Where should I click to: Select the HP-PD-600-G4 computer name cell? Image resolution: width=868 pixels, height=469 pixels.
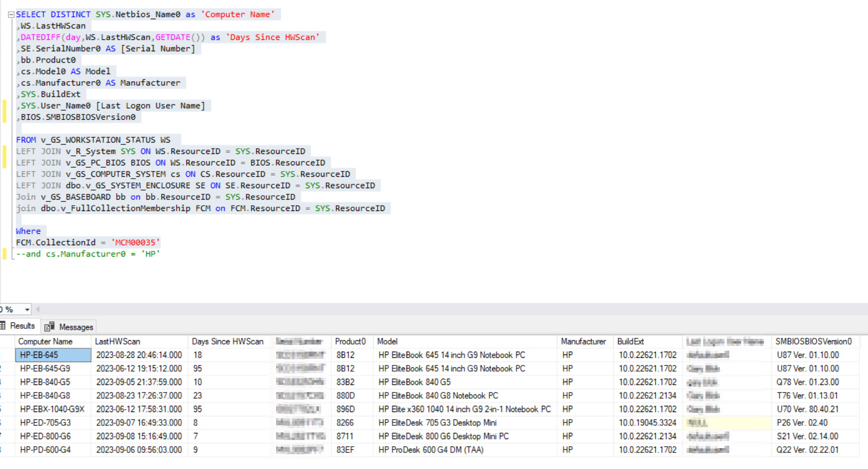point(53,450)
